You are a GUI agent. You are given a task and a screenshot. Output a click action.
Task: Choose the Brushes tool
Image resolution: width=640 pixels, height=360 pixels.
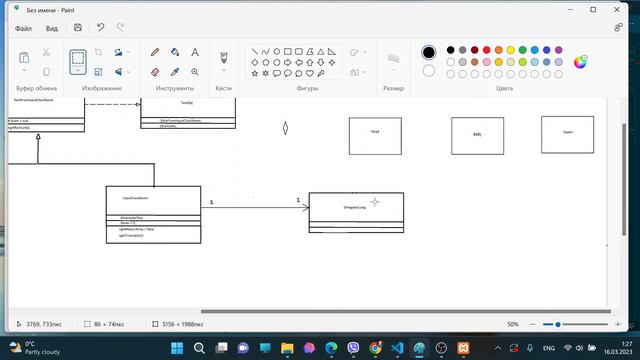coord(224,57)
